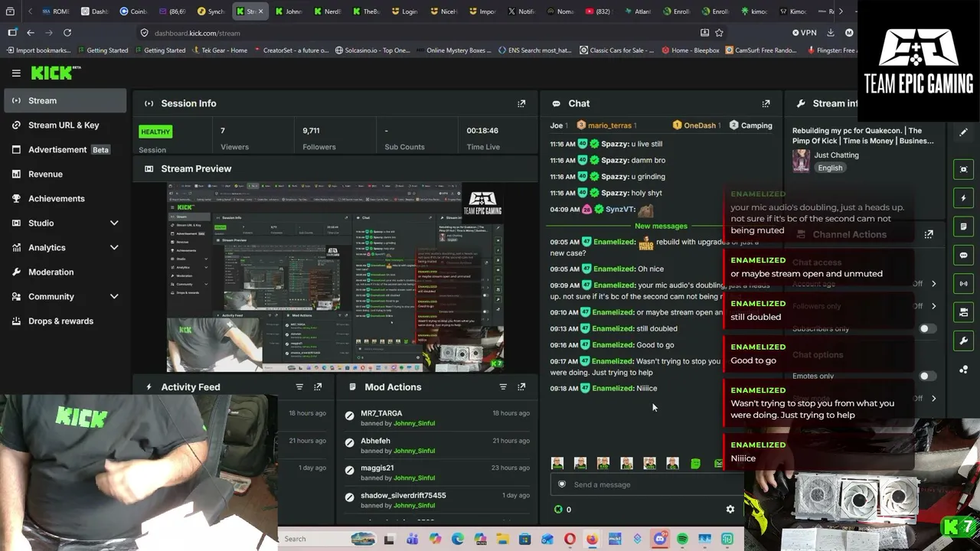Click the shield icon in the message box
Viewport: 980px width, 551px height.
(562, 484)
